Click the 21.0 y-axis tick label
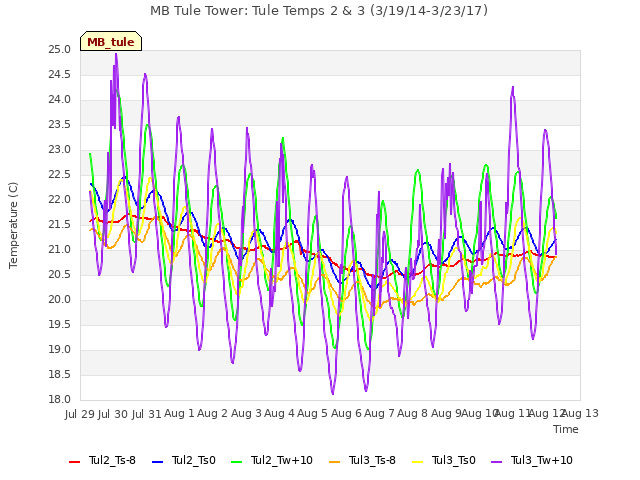This screenshot has height=480, width=640. click(60, 250)
